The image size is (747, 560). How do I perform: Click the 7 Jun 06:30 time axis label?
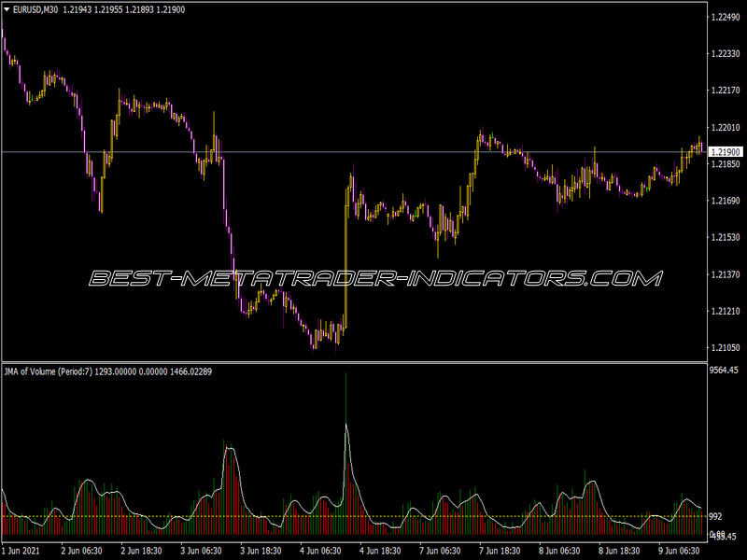pyautogui.click(x=440, y=551)
